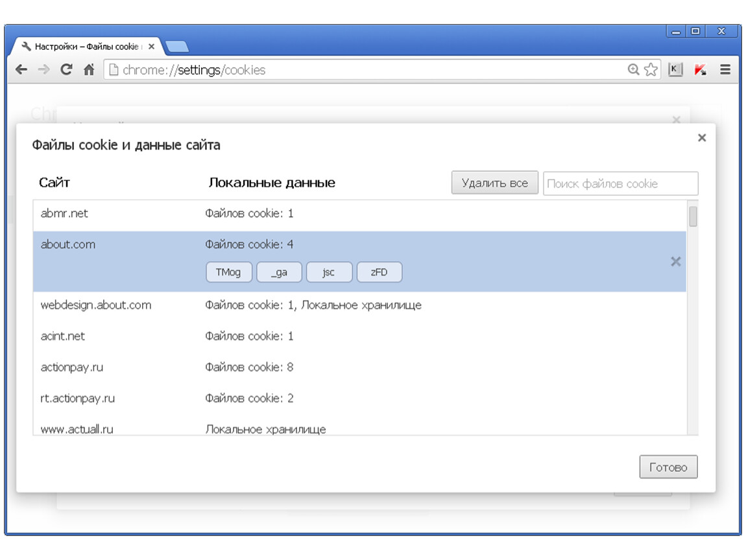This screenshot has height=560, width=746.
Task: Focus the Поиск файлов cookie search field
Action: point(620,183)
